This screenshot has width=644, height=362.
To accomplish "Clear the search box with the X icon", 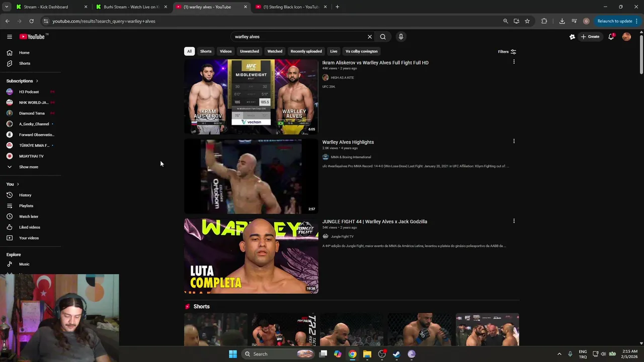I will 370,37.
